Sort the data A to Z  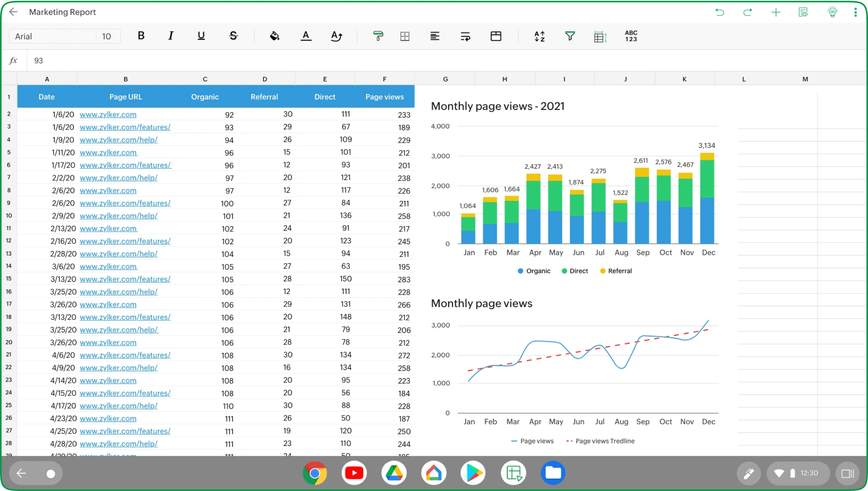coord(539,36)
